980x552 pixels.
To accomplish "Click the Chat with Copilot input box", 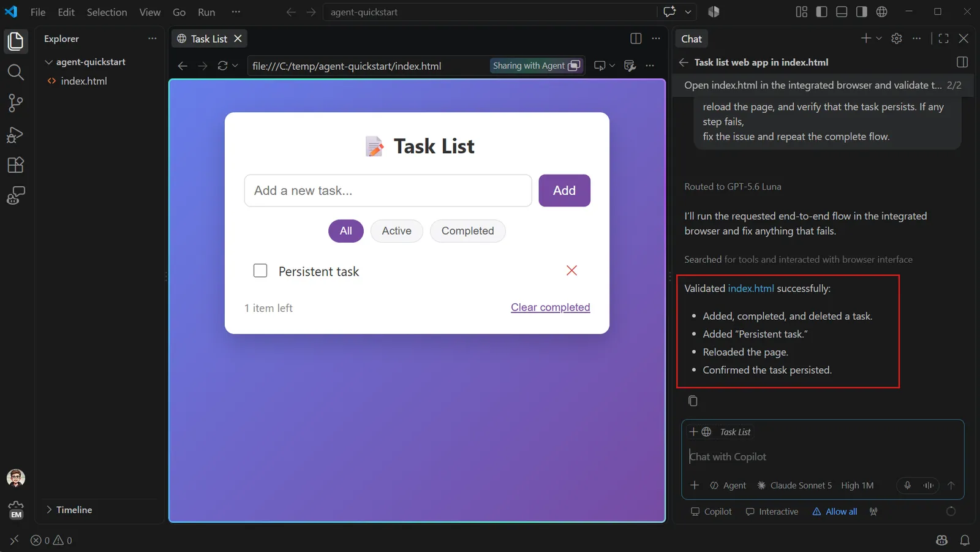I will click(823, 456).
